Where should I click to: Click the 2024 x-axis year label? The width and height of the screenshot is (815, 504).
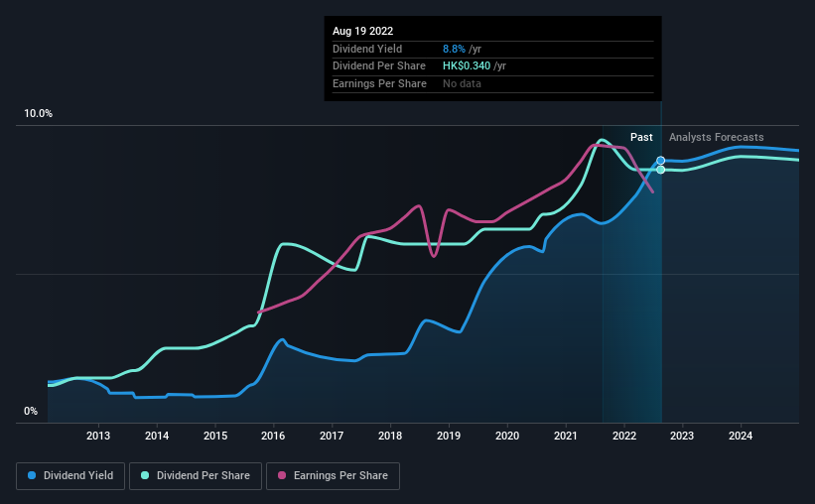[x=741, y=436]
